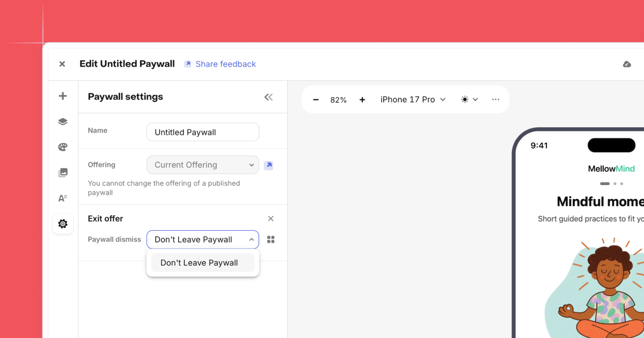Open the iPhone 17 Pro device dropdown

(x=413, y=100)
